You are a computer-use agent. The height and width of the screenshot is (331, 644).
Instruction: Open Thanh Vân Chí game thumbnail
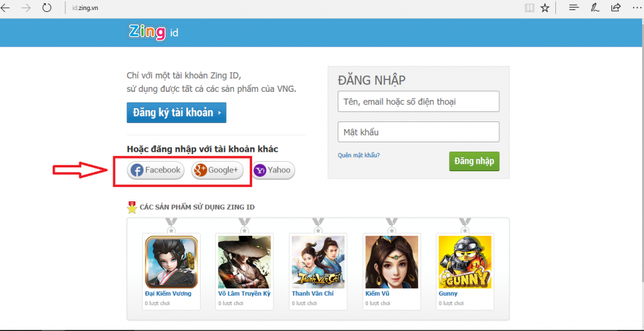[x=318, y=262]
